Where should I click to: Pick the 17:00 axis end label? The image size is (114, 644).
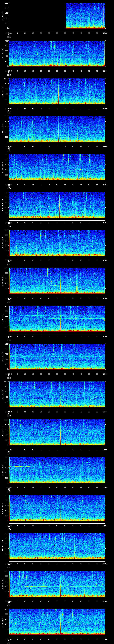(105, 298)
